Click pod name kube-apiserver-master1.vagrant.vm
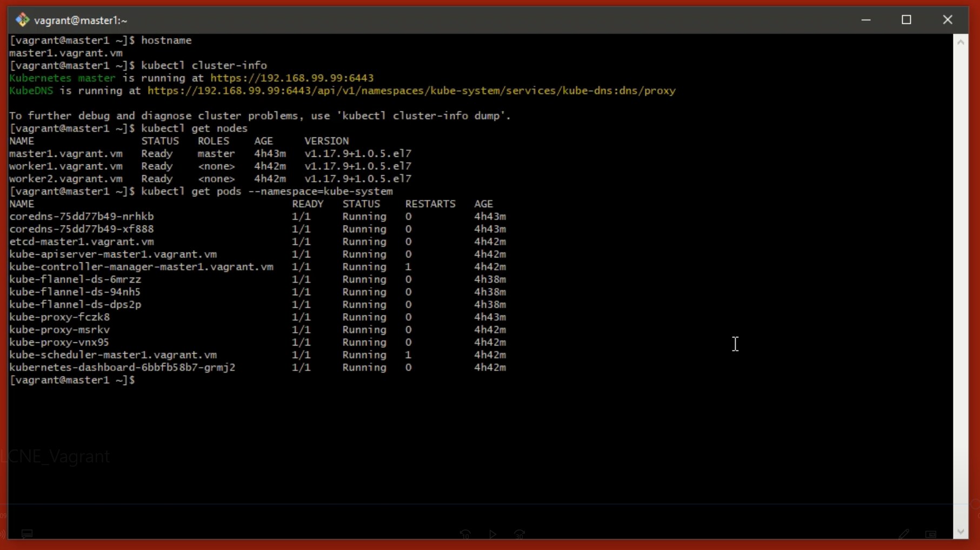 [113, 254]
